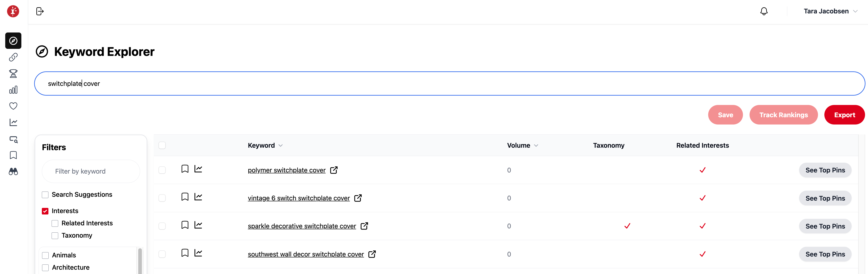The width and height of the screenshot is (868, 274).
Task: Bookmark the polymer switchplate cover keyword
Action: 185,169
